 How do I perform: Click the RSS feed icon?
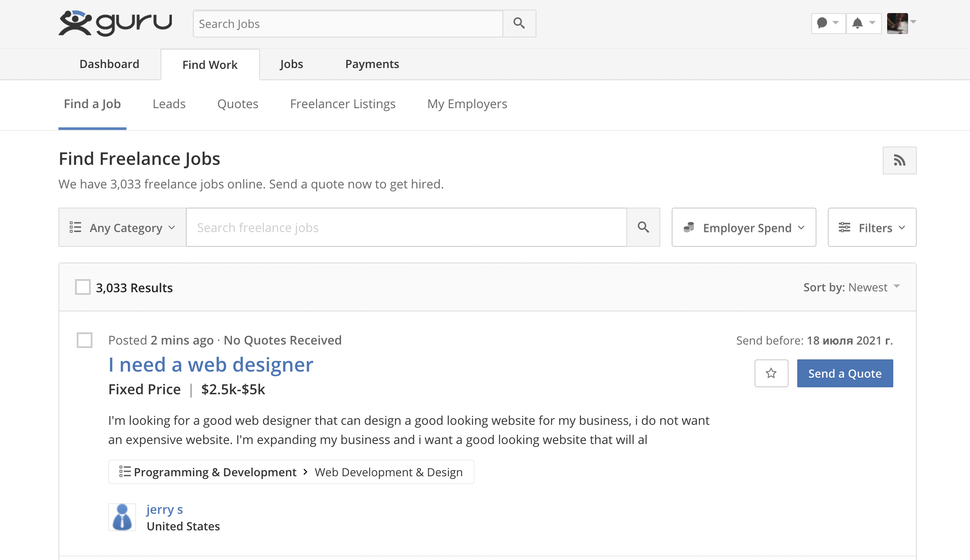tap(899, 160)
